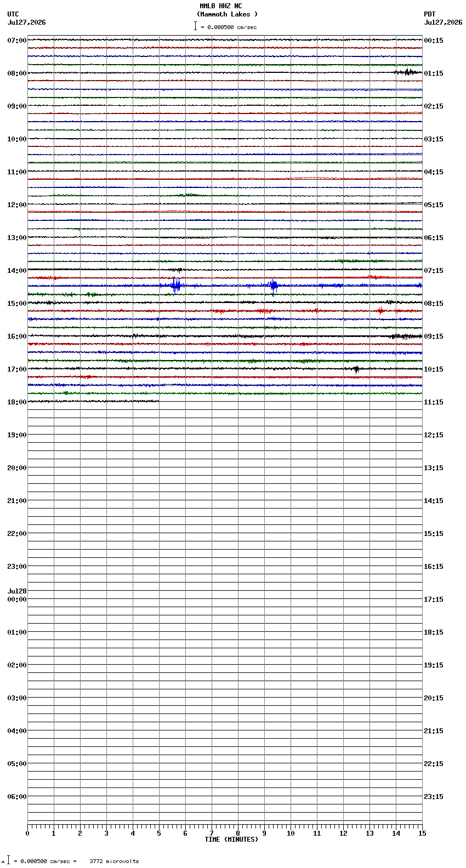
Task: Click the '0' tick on the minutes axis
Action: click(27, 833)
